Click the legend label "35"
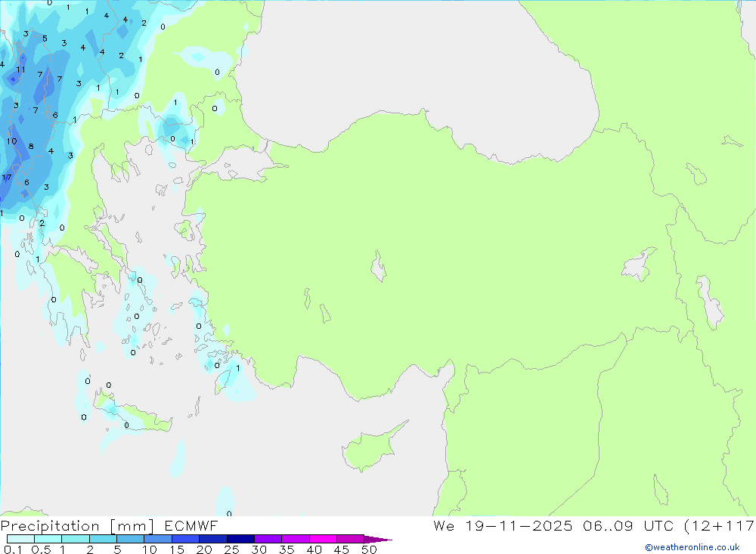756x554 pixels. (x=287, y=549)
